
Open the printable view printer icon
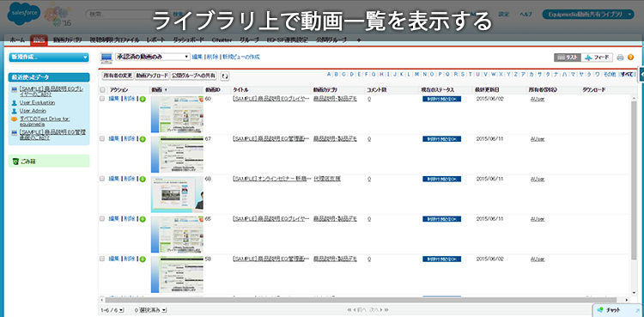(621, 58)
